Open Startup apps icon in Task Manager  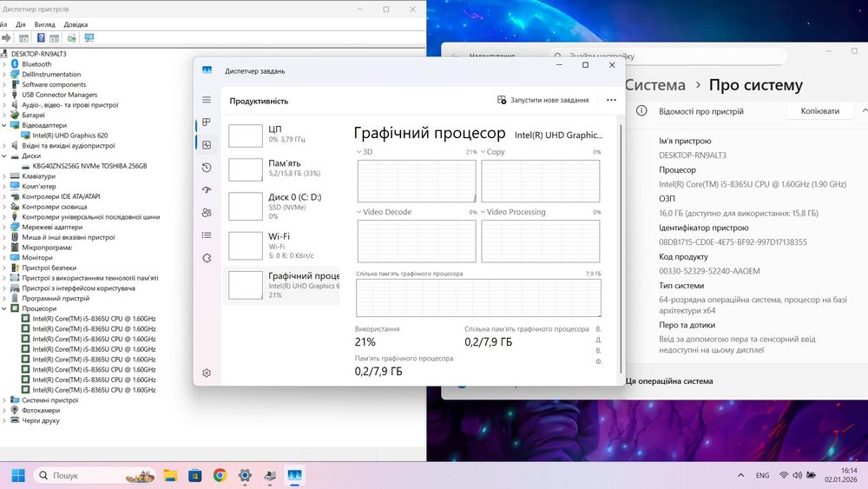(207, 190)
